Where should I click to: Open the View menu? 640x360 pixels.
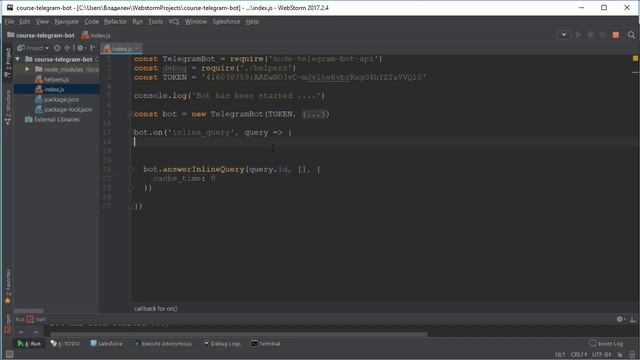[42, 22]
